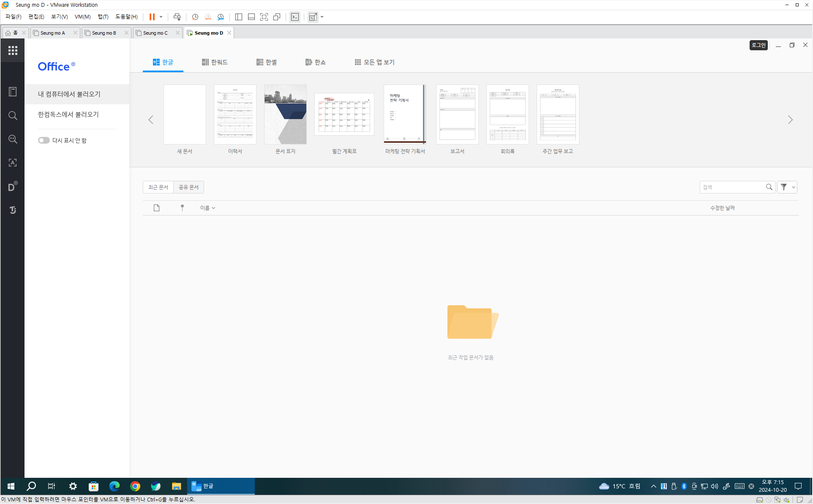Click the Hancom Docs D icon in sidebar

tap(13, 187)
